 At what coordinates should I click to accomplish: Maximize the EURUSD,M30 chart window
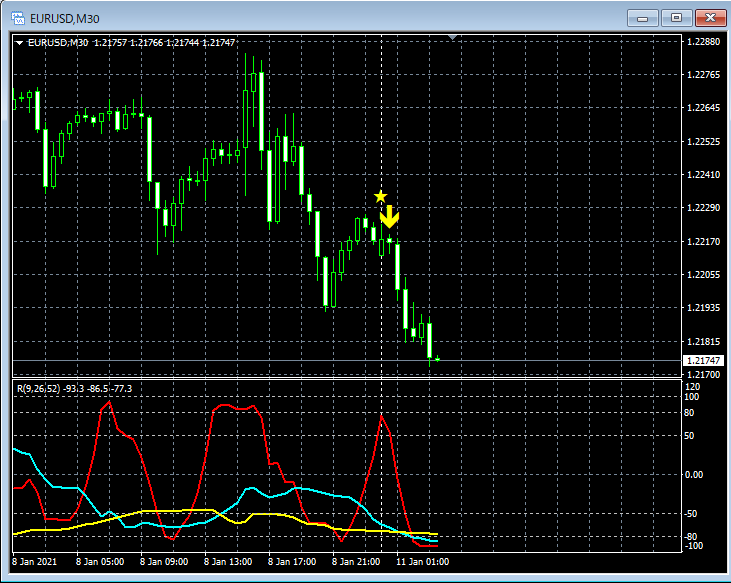[x=676, y=17]
